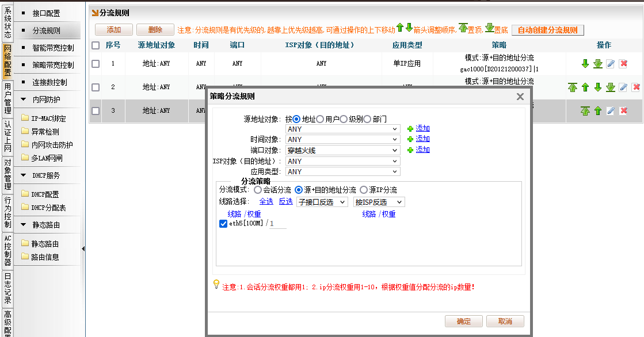Open the 按ISP反选 dropdown
This screenshot has width=644, height=337.
(x=379, y=202)
